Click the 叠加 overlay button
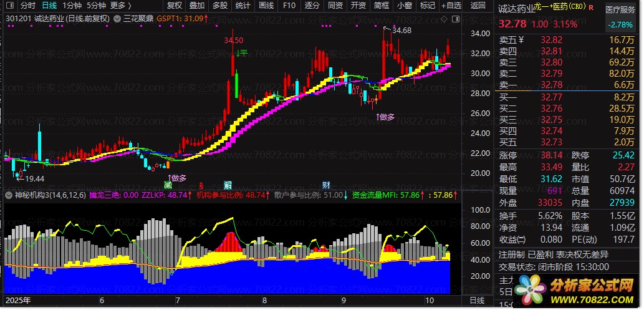The width and height of the screenshot is (644, 310). (x=197, y=6)
